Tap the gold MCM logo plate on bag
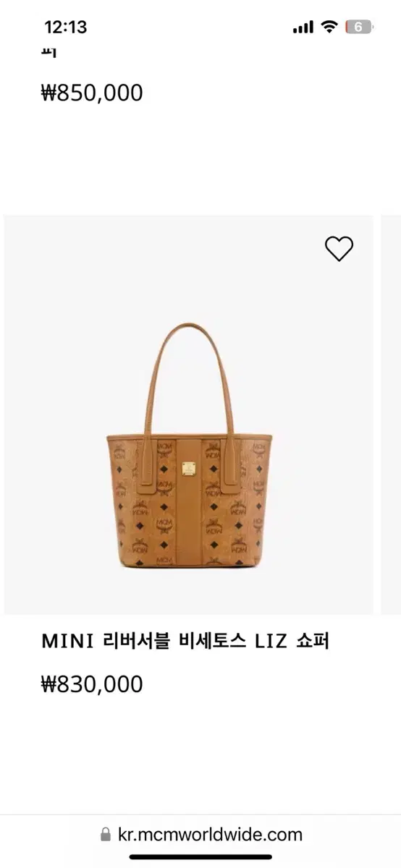Screen dimensions: 401x868 click(190, 468)
